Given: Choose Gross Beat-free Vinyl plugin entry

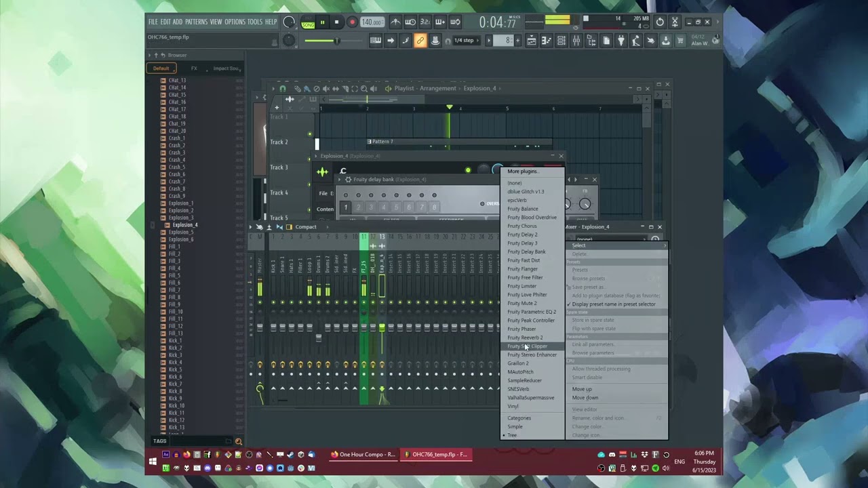Looking at the screenshot, I should pyautogui.click(x=513, y=406).
